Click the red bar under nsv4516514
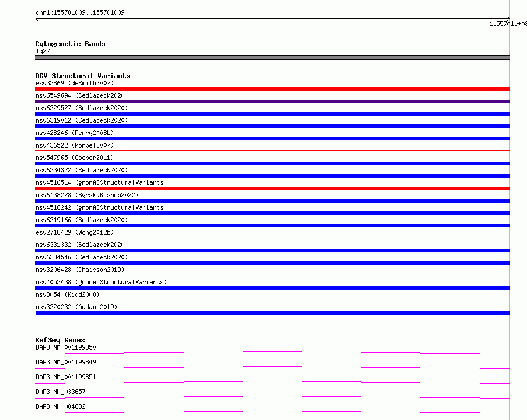This screenshot has height=420, width=527. click(272, 188)
